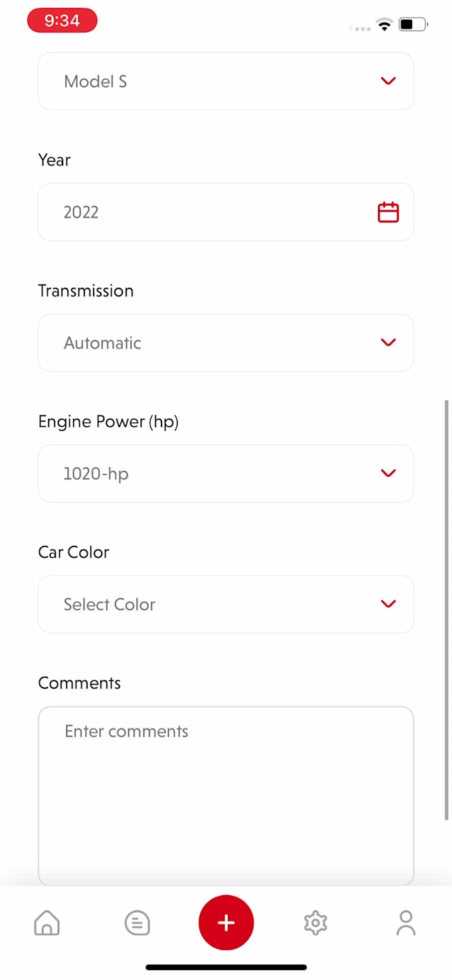Tap the Wi-Fi status icon
Viewport: 452px width, 980px height.
click(384, 25)
